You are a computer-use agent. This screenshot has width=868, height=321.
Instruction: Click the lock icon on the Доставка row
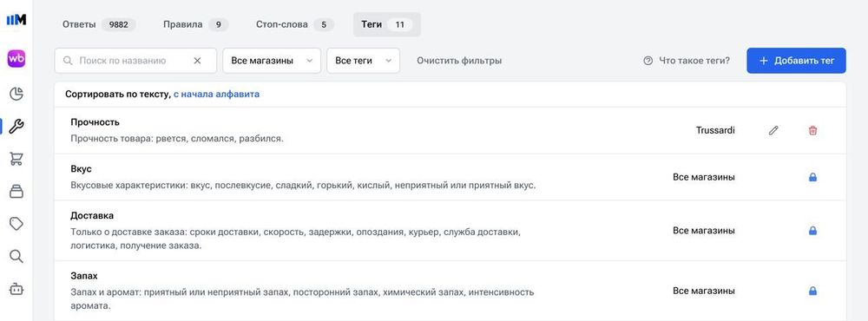[x=812, y=230]
